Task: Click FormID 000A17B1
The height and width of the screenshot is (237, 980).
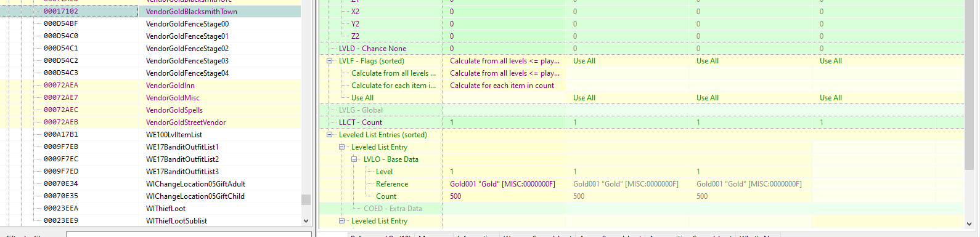Action: pos(61,134)
